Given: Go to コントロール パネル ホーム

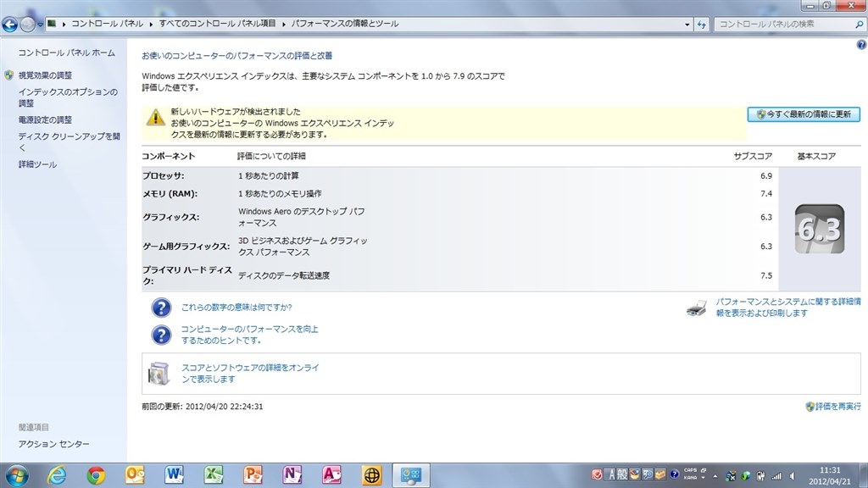Looking at the screenshot, I should [x=66, y=53].
